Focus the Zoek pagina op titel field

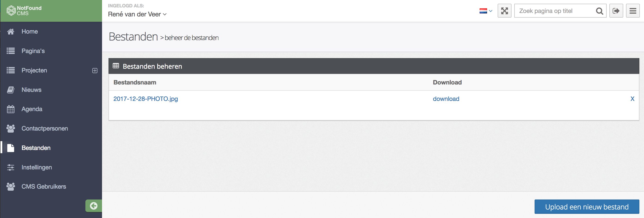pyautogui.click(x=555, y=11)
